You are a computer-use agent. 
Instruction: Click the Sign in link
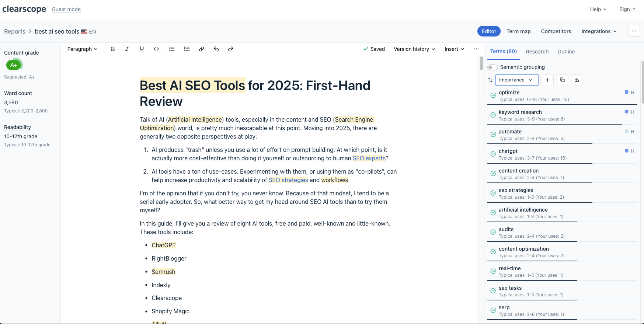coord(627,9)
